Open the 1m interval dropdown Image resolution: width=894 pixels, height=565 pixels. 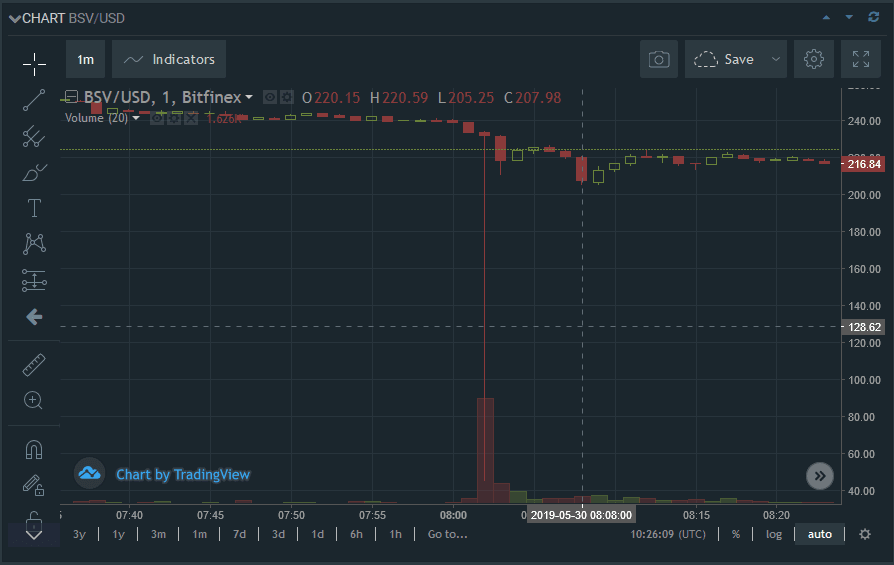click(86, 60)
